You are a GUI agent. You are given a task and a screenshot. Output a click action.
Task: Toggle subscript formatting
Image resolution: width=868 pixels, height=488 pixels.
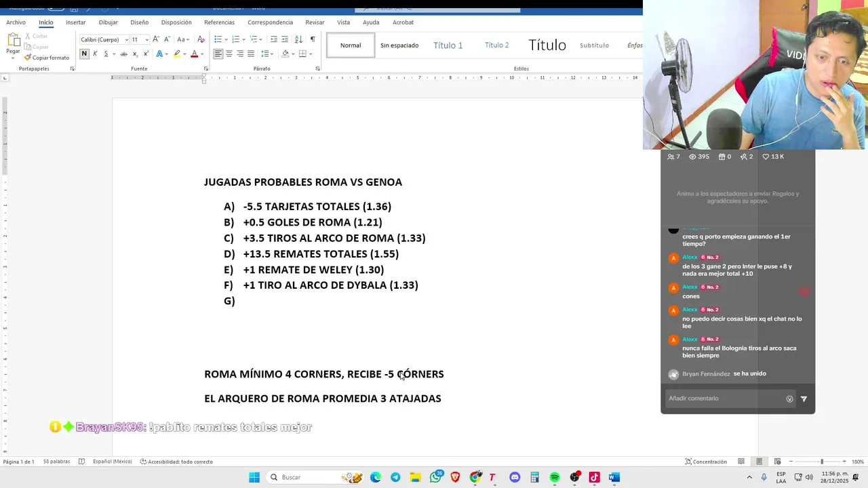pyautogui.click(x=135, y=54)
